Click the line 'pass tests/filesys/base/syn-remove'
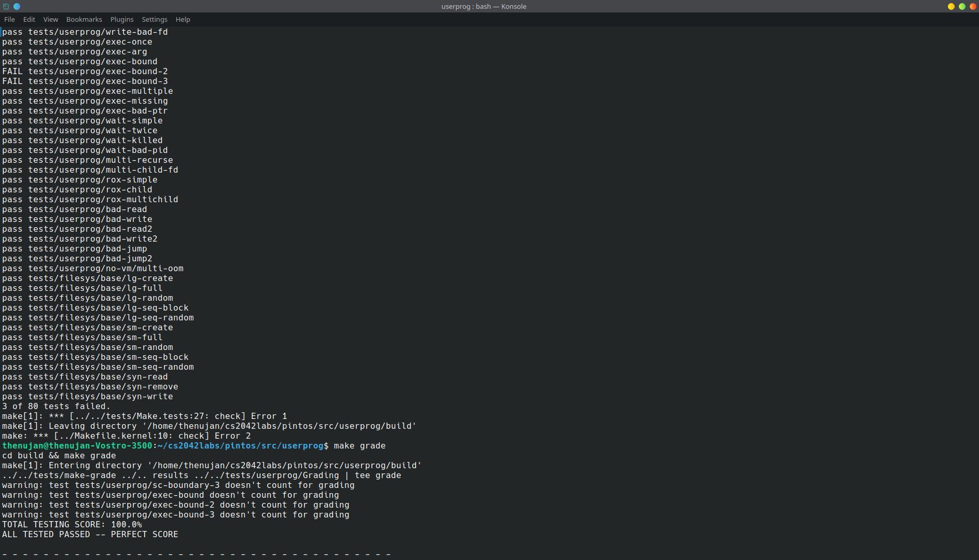The image size is (979, 560). point(90,387)
